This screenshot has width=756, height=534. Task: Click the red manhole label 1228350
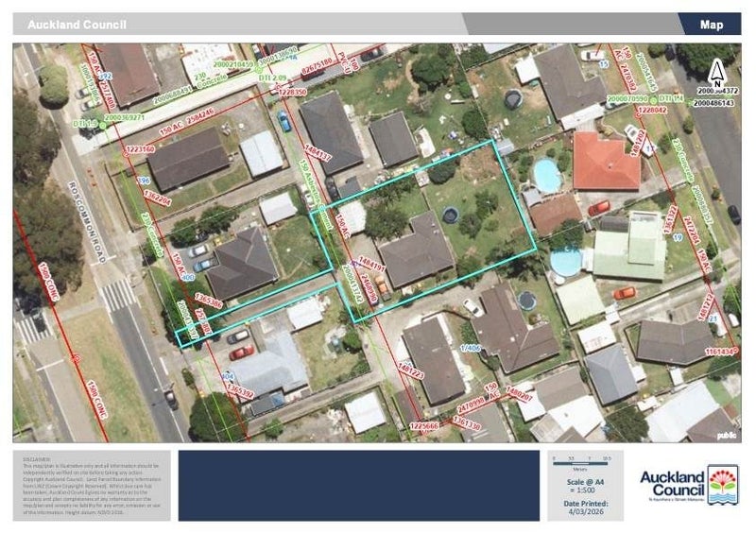tap(292, 92)
